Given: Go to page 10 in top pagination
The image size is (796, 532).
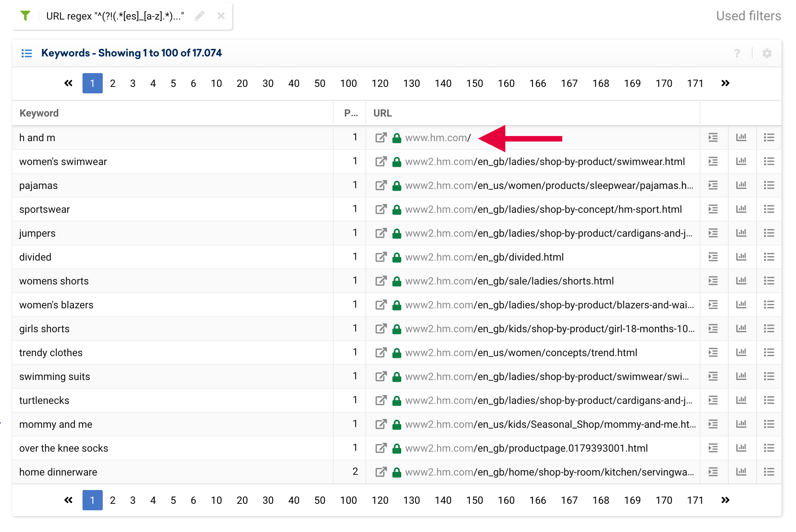Looking at the screenshot, I should 216,84.
